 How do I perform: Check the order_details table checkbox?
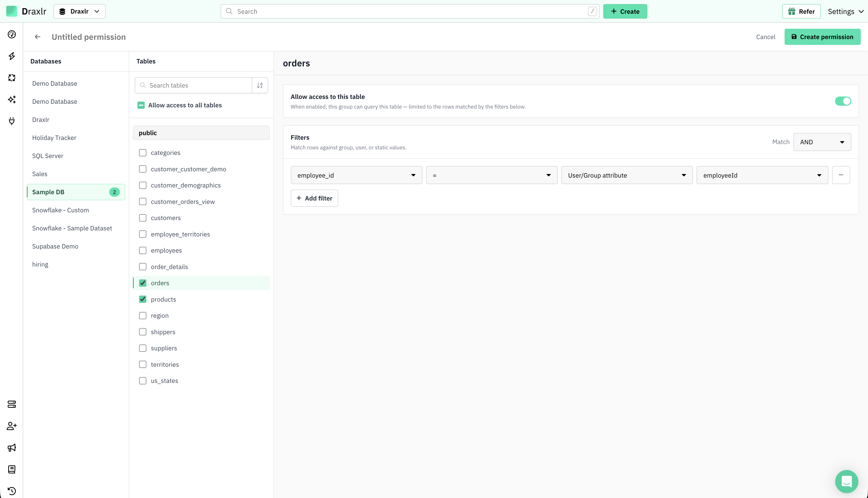tap(143, 267)
